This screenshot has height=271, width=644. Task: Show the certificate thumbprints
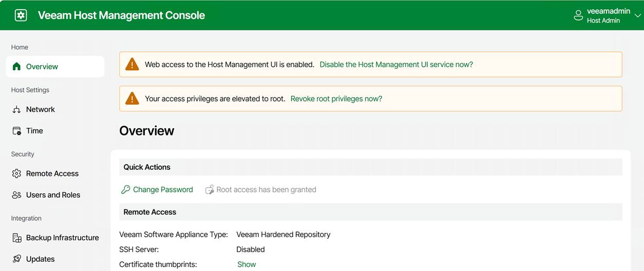247,264
